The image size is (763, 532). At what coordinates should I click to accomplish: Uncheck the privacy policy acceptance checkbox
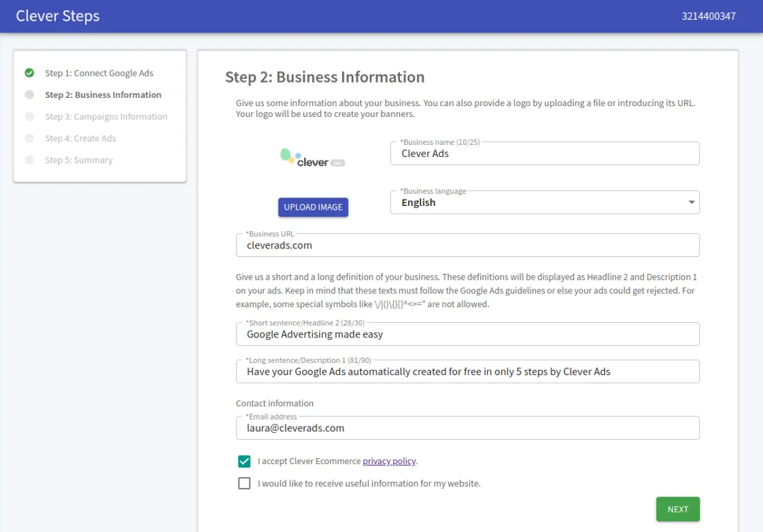[x=244, y=461]
